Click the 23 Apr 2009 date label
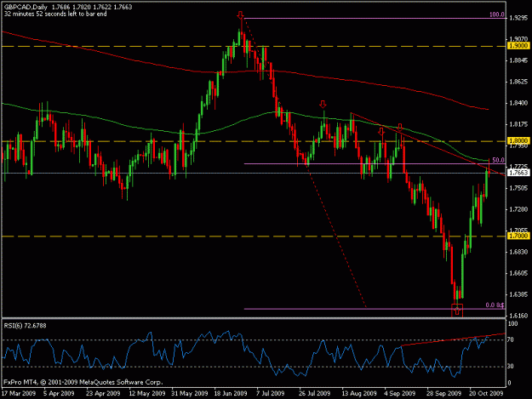 pyautogui.click(x=103, y=393)
